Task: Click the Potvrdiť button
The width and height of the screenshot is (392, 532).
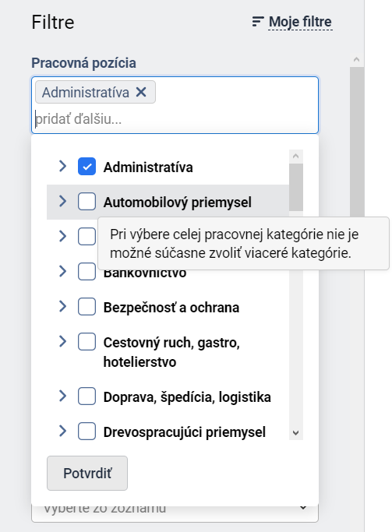Action: pos(87,473)
